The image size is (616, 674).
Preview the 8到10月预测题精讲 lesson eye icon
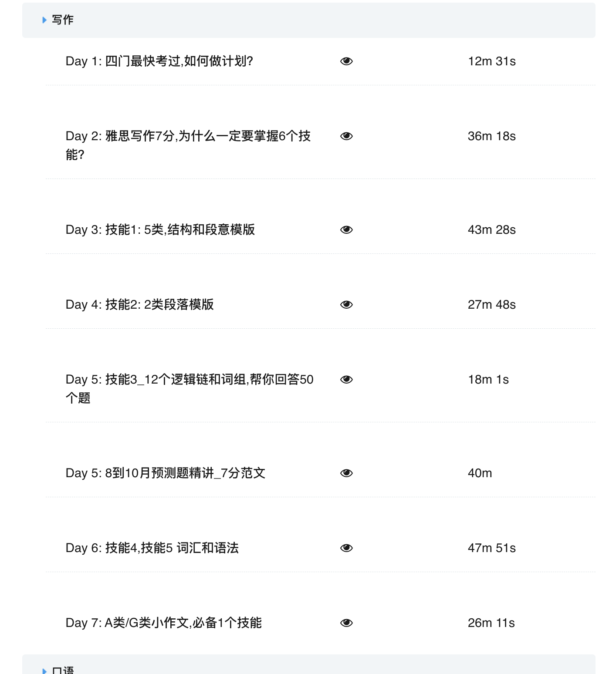[346, 473]
